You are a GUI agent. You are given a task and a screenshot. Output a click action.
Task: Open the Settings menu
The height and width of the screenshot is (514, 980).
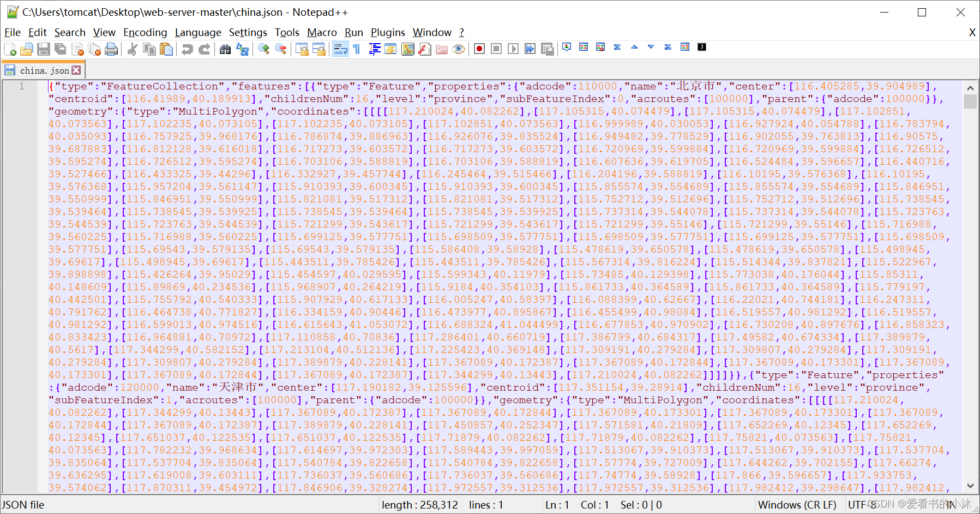tap(248, 33)
